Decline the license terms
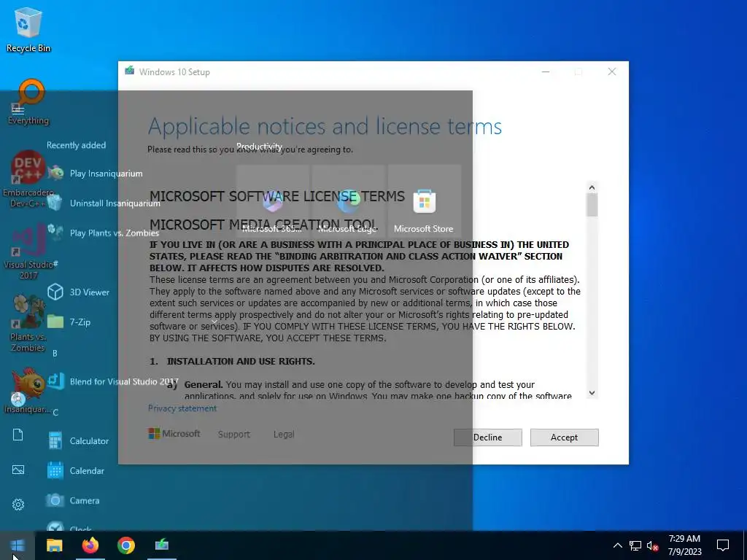The image size is (747, 560). coord(488,437)
